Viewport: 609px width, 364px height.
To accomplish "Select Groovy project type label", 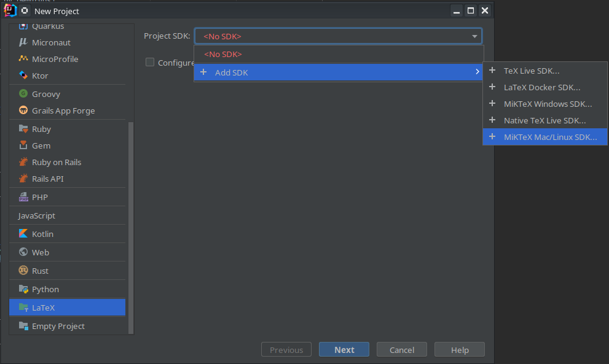I will coord(46,94).
